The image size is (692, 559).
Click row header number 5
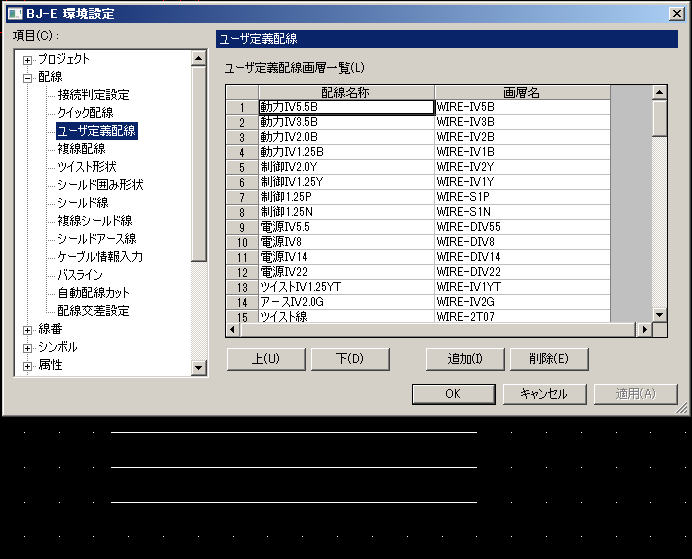coord(242,167)
